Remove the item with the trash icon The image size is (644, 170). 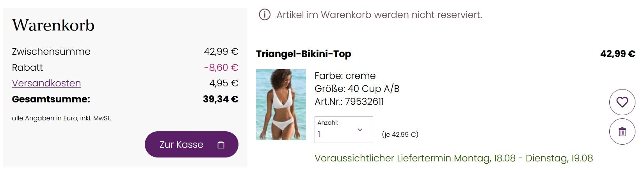[622, 132]
